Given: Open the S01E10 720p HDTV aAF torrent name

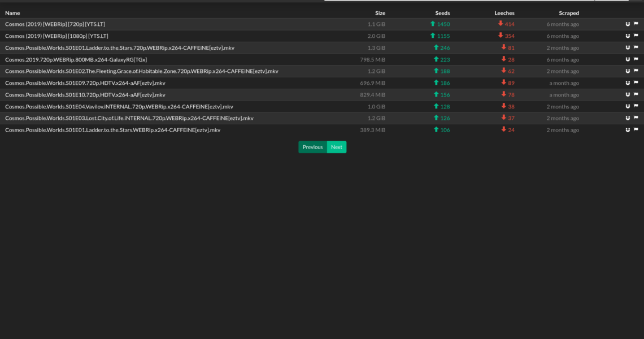Looking at the screenshot, I should click(x=85, y=95).
